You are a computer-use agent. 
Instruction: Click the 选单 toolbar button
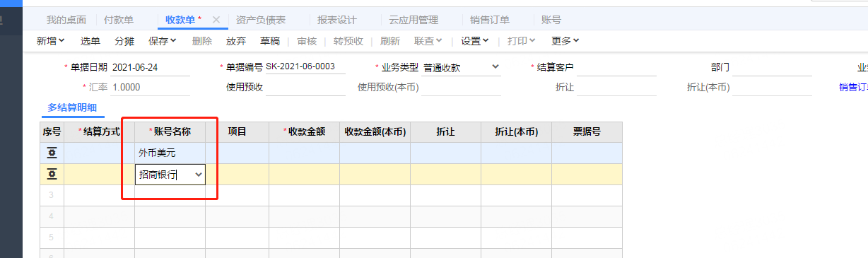click(x=90, y=41)
